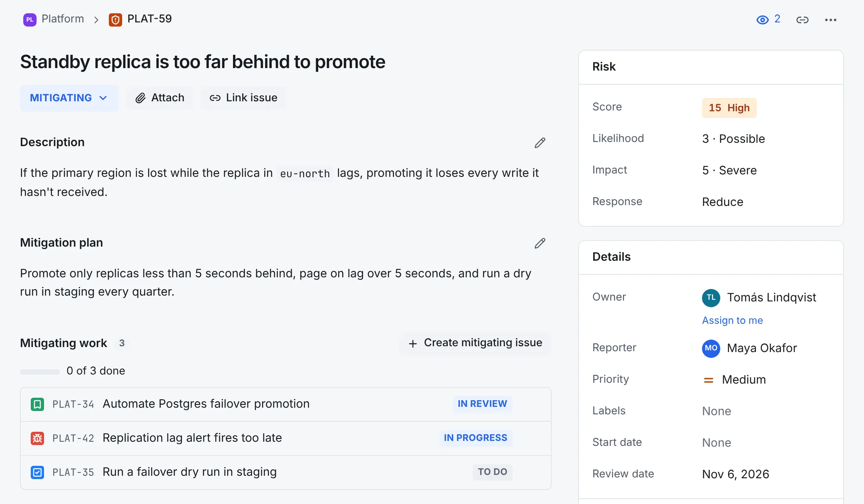Copy link using the chain icon
This screenshot has height=504, width=864.
[x=802, y=20]
